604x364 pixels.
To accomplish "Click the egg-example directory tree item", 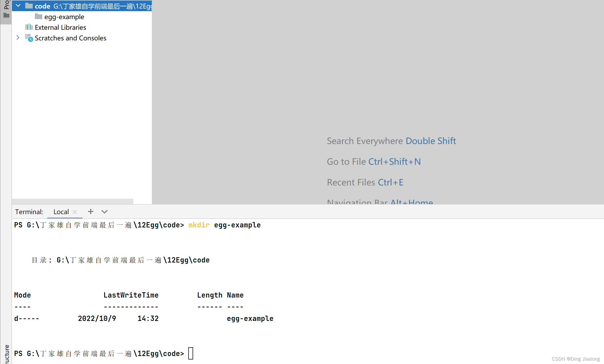I will click(64, 16).
